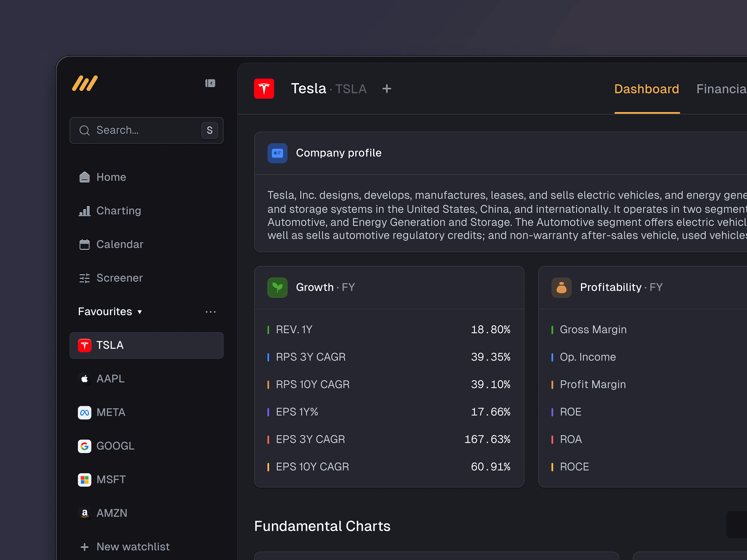Click the Tesla logo in header

(264, 89)
